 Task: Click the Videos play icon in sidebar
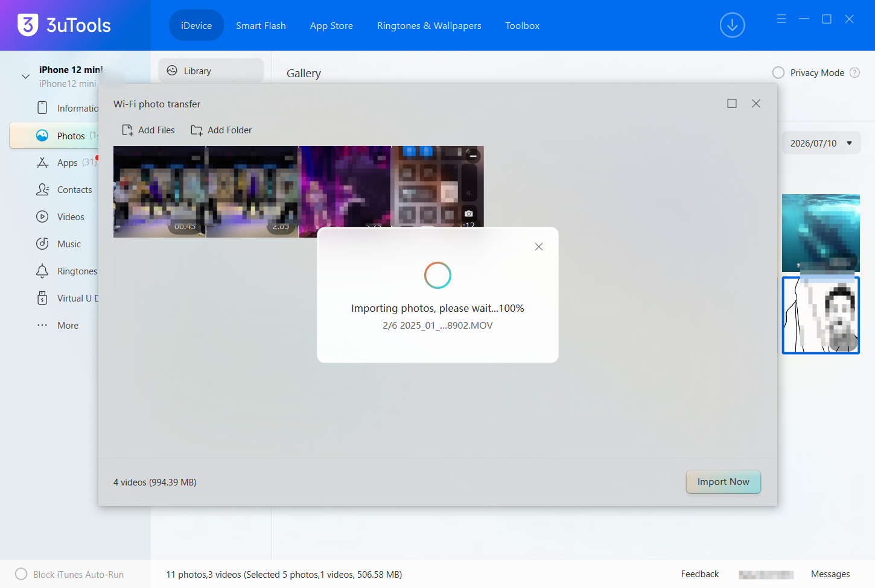coord(42,217)
